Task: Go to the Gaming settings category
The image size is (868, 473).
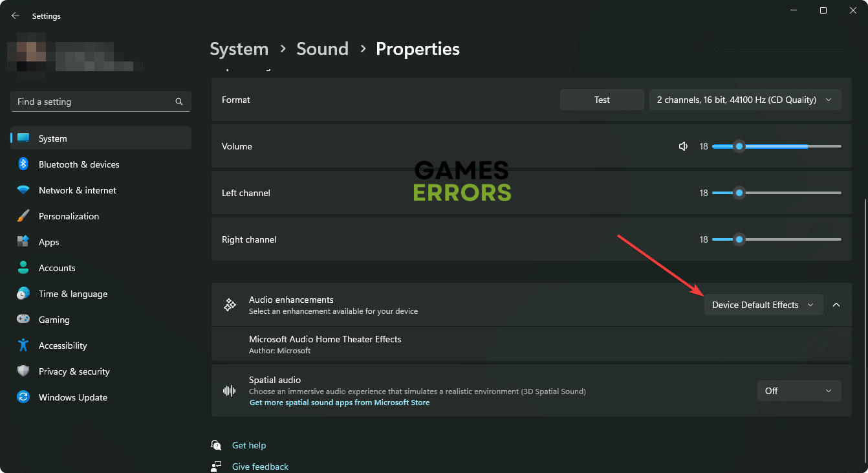Action: pos(54,320)
